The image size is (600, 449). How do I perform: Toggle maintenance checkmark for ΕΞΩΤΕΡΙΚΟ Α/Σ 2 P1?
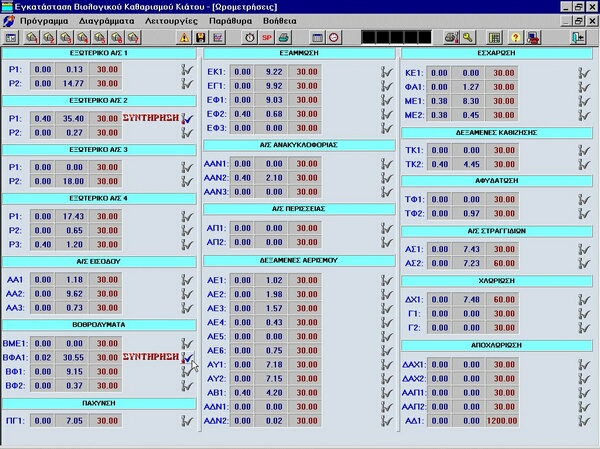pos(186,118)
